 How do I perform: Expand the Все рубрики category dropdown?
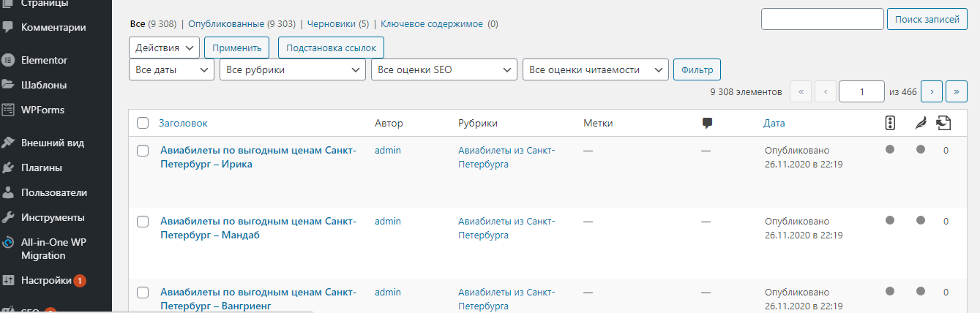tap(292, 70)
